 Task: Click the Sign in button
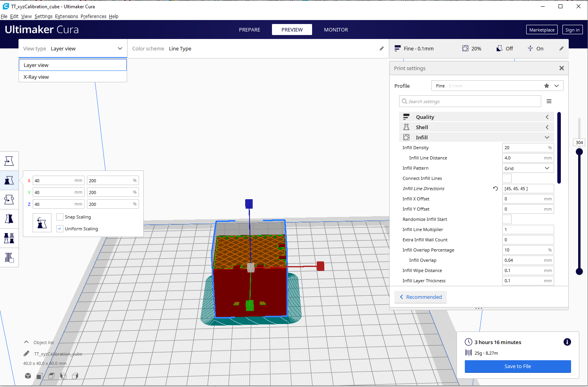coord(572,30)
